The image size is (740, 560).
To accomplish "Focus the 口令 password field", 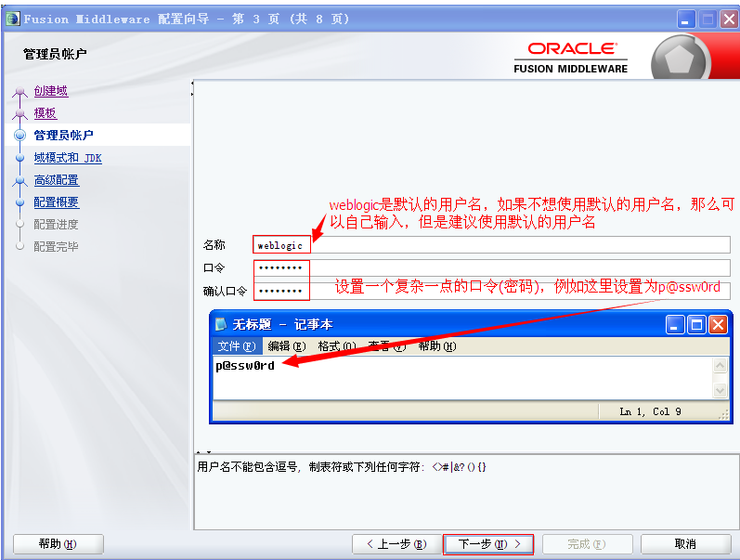I will [492, 267].
